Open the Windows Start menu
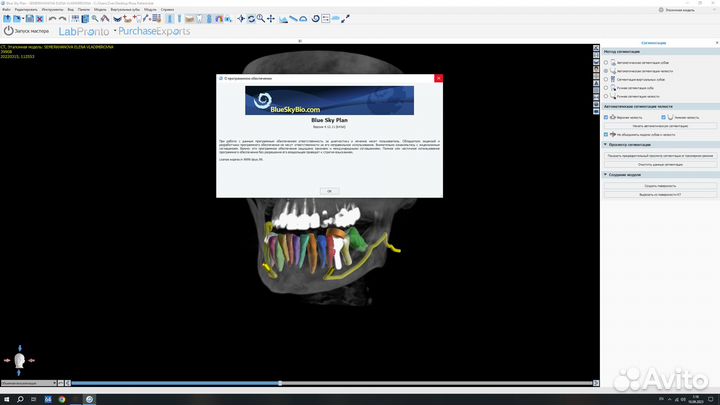Screen dimensions: 720x405 click(6, 399)
